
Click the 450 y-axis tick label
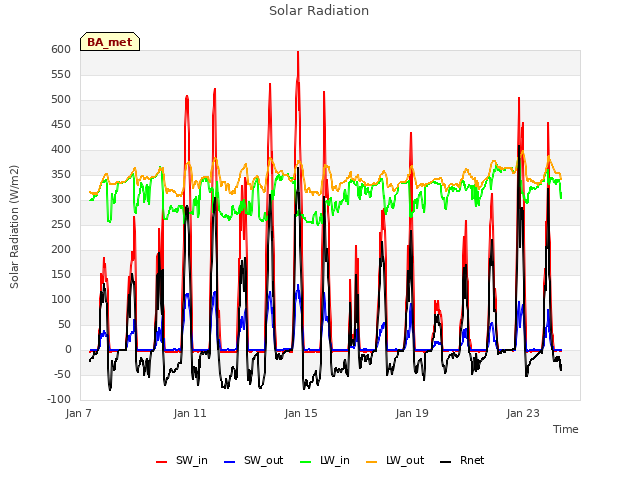tap(61, 124)
